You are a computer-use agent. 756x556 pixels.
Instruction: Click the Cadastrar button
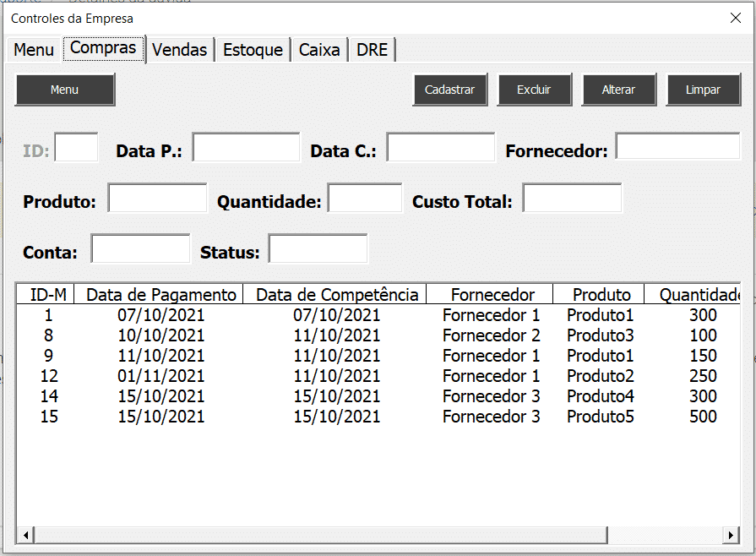click(450, 90)
